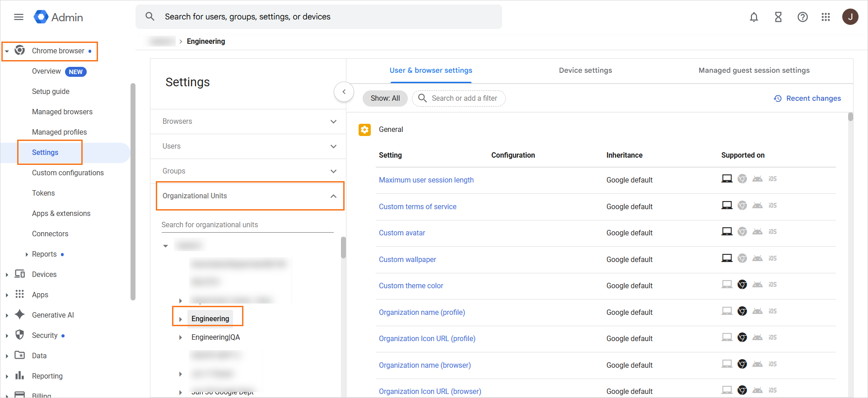The height and width of the screenshot is (398, 868).
Task: Click the Generative AI sparkle icon
Action: [x=20, y=314]
